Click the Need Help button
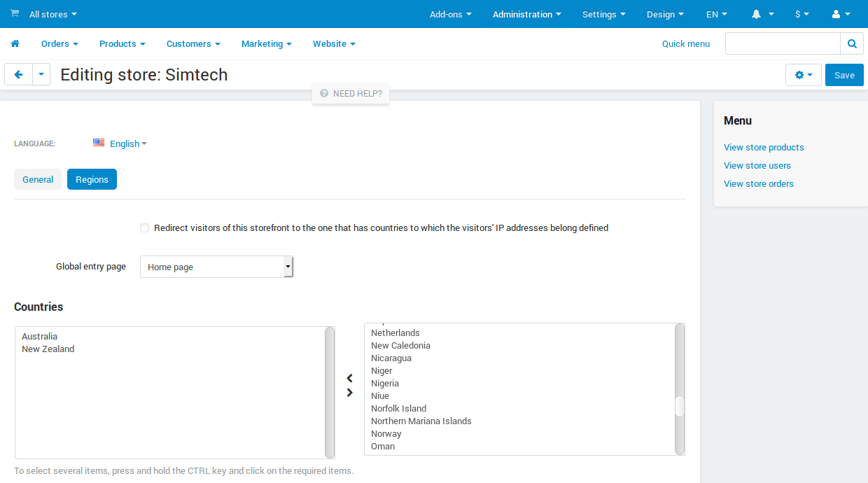 [351, 93]
